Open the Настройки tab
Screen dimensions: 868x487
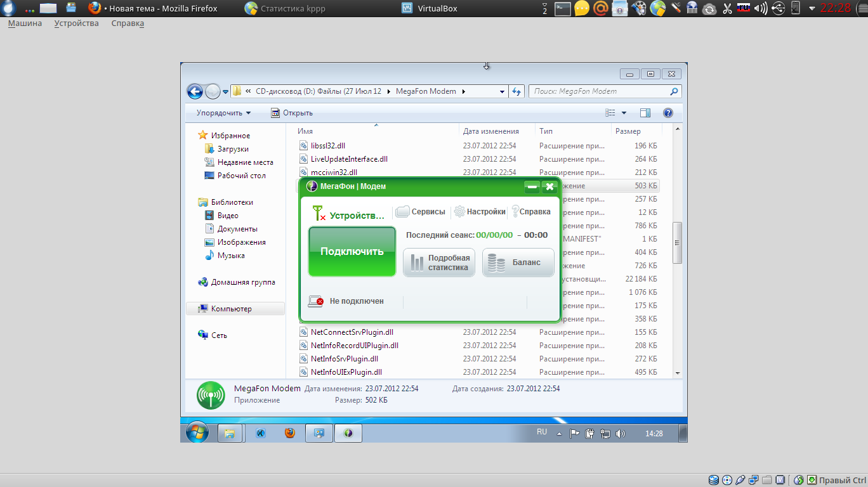[480, 212]
